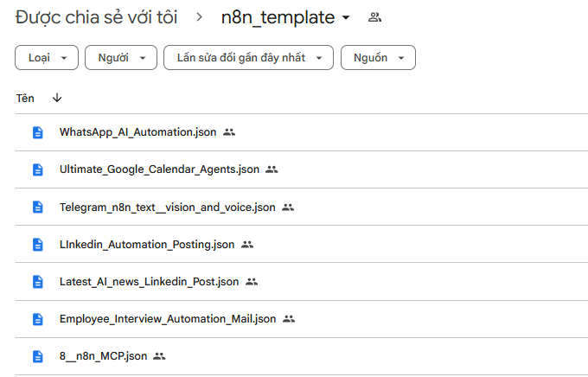Click the file icon beside Ultimate_Google_Calendar_Agents.json
Viewport: 588px width, 377px height.
pyautogui.click(x=37, y=169)
